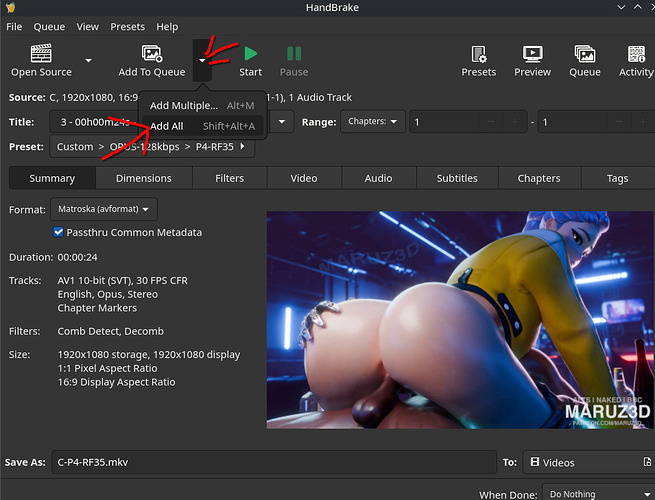
Task: Click the Add To Queue icon
Action: [x=152, y=53]
